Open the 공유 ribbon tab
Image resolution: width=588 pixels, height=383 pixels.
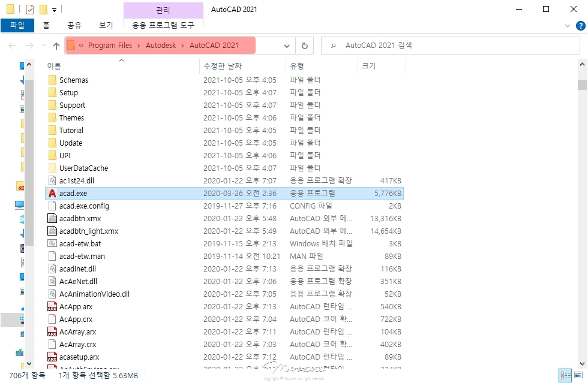tap(74, 25)
